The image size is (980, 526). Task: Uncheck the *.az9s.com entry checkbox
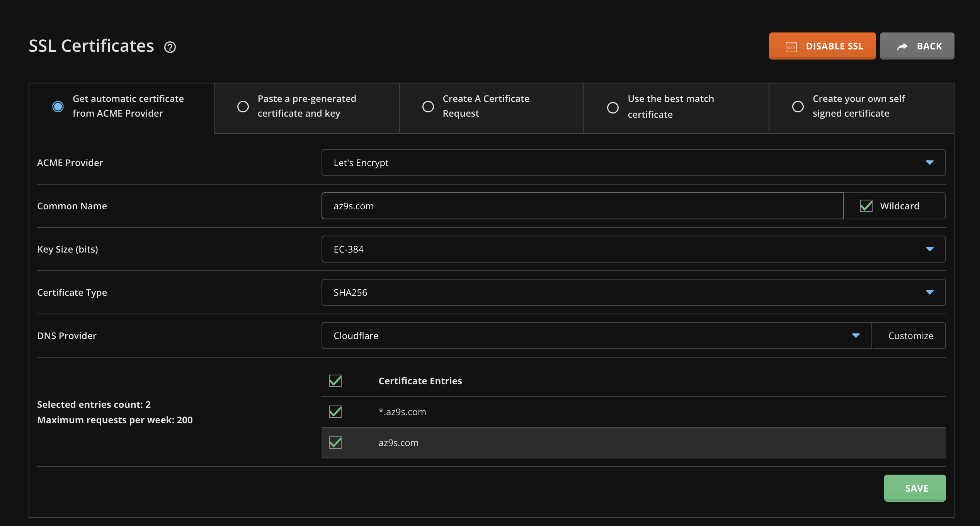coord(335,412)
